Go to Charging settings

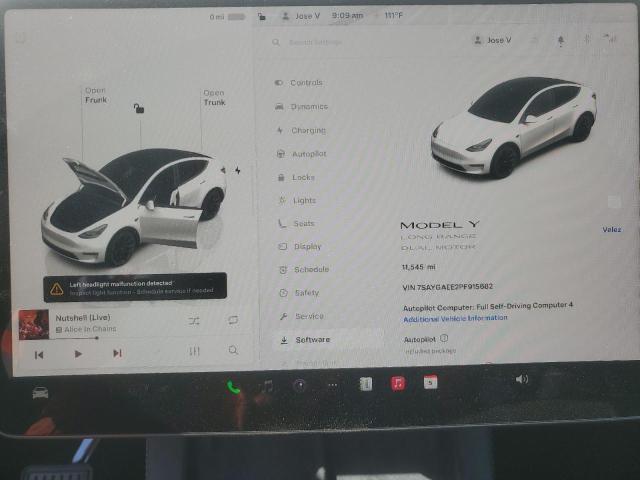(x=301, y=130)
